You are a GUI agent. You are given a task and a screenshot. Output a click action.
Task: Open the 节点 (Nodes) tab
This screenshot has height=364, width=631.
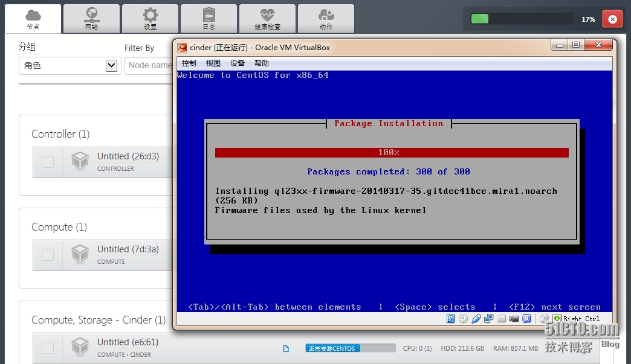click(x=33, y=19)
